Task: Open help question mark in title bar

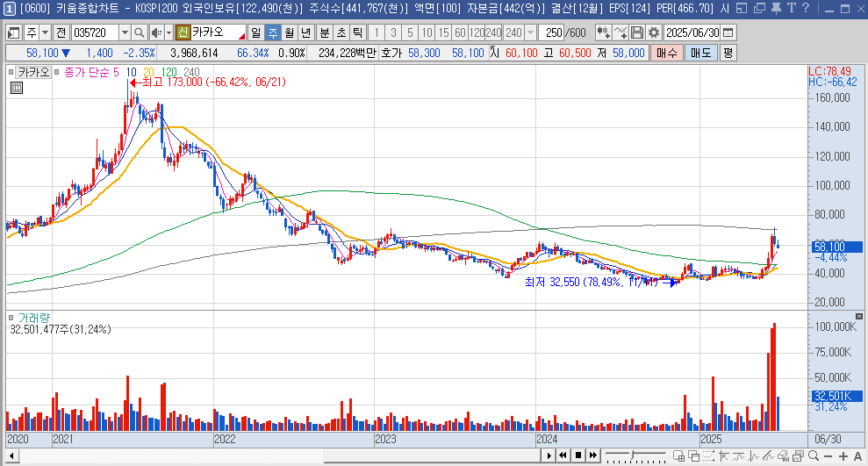Action: point(806,8)
